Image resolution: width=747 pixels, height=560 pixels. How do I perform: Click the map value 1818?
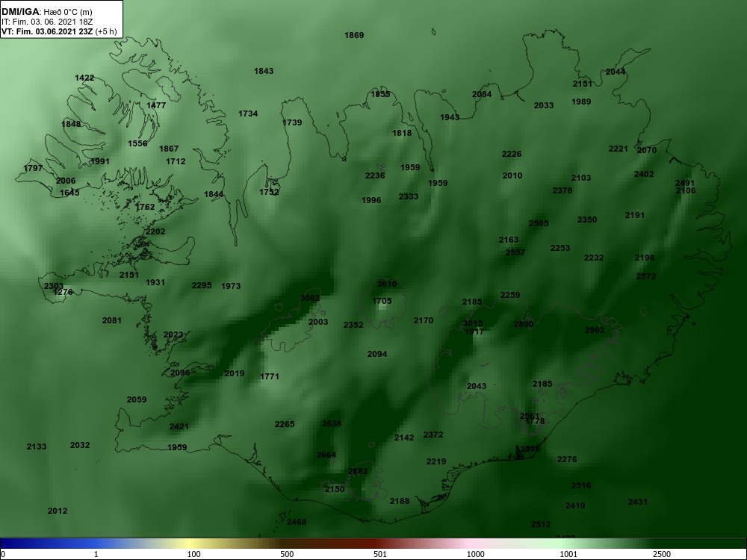402,133
